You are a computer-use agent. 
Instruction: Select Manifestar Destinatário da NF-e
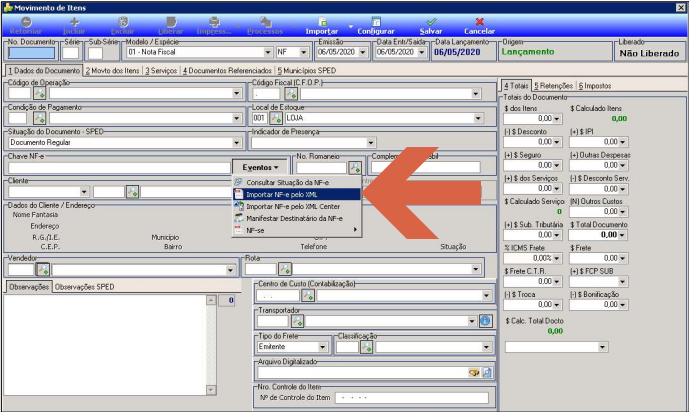tap(297, 218)
